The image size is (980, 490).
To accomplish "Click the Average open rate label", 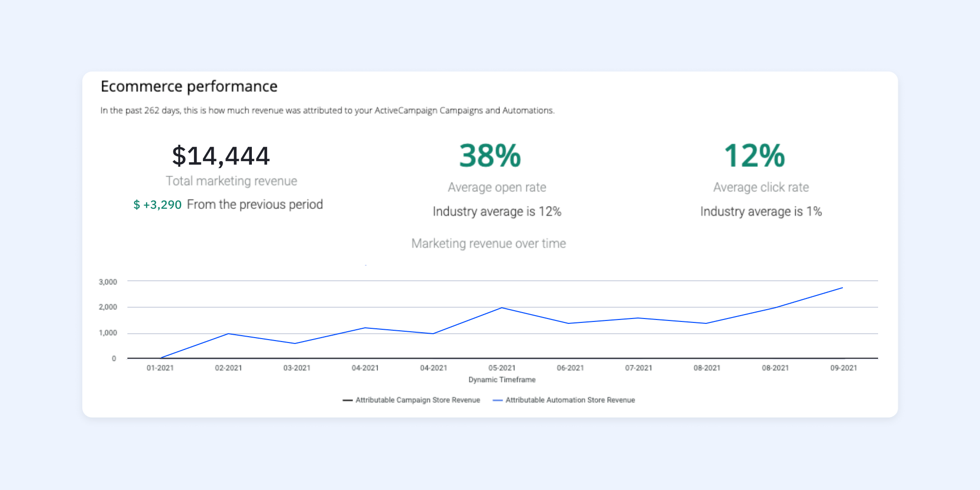I will [497, 187].
